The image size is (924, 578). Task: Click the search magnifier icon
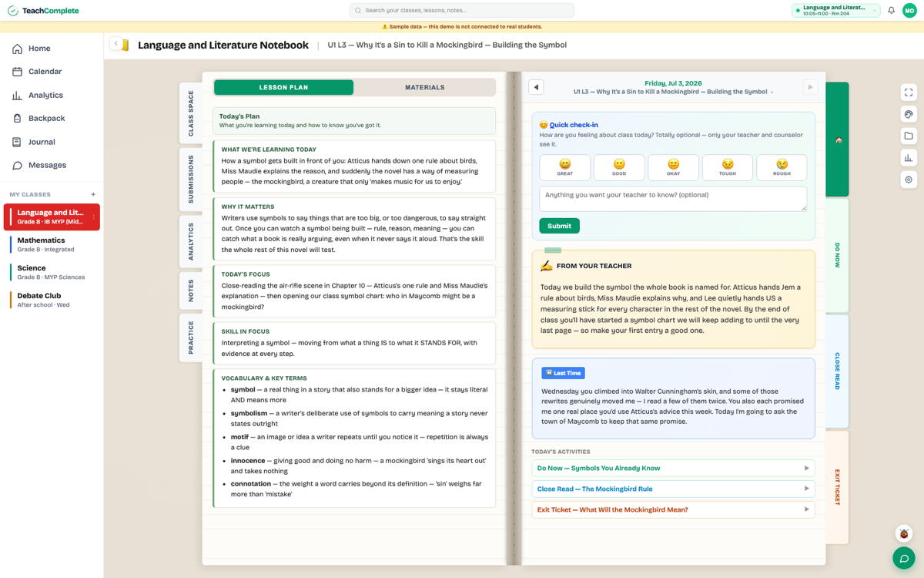(x=358, y=11)
